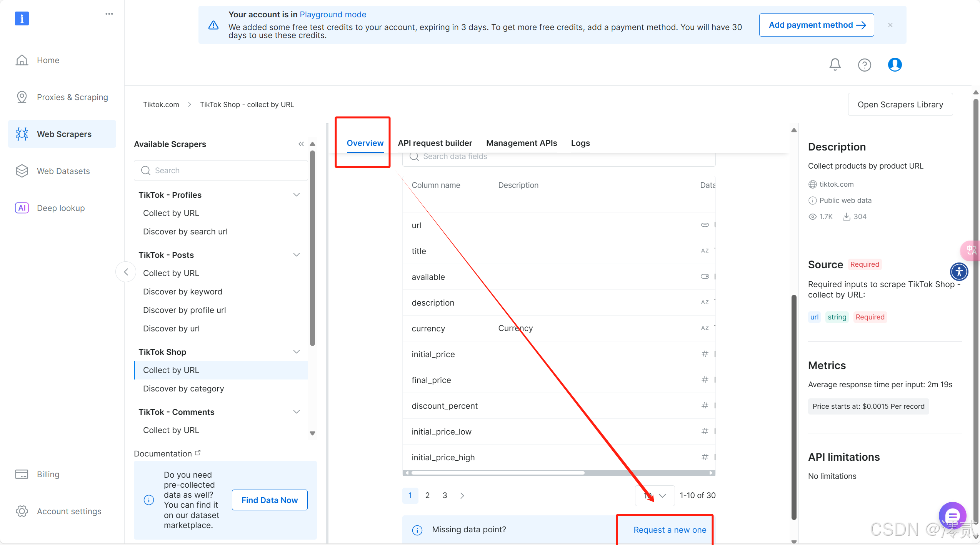Select Discover by category scraper
The height and width of the screenshot is (545, 980).
pyautogui.click(x=183, y=388)
